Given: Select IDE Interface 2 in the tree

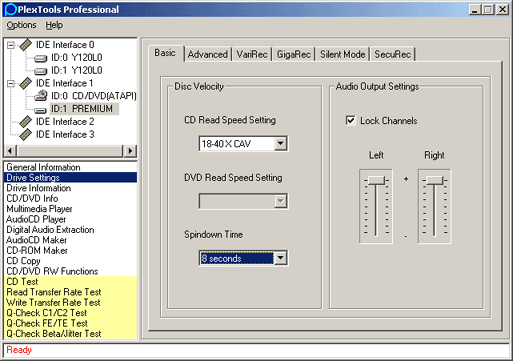Looking at the screenshot, I should coord(65,122).
